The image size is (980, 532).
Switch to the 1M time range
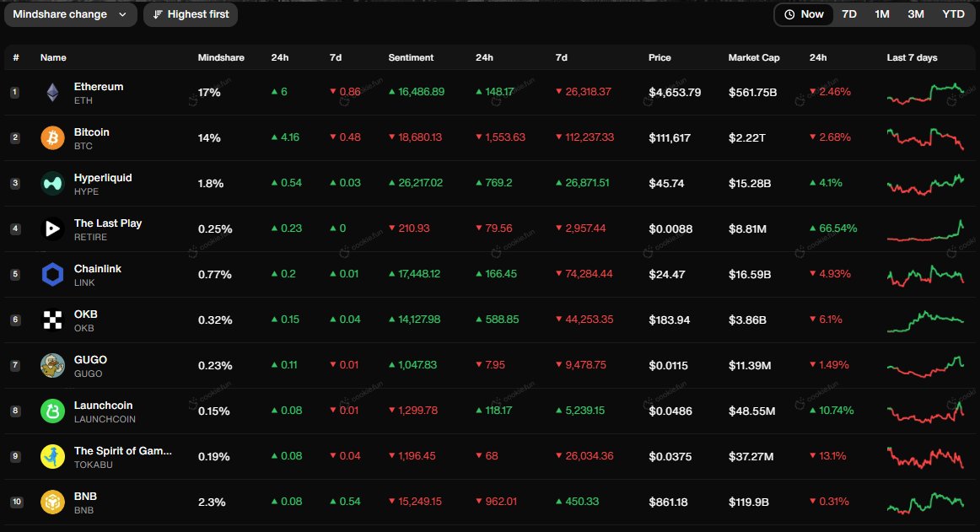point(882,14)
